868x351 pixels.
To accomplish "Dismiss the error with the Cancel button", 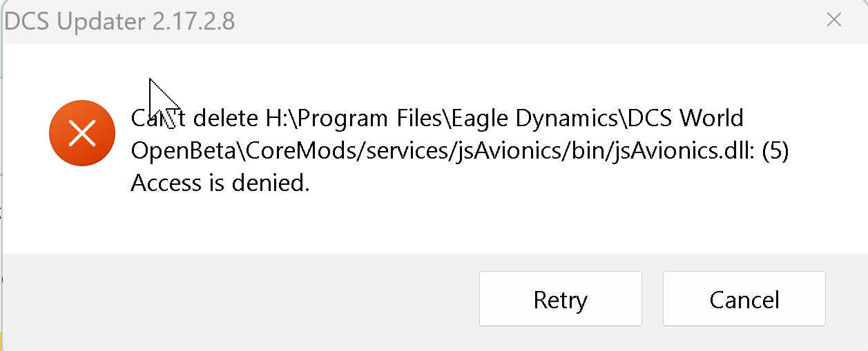I will pos(744,299).
